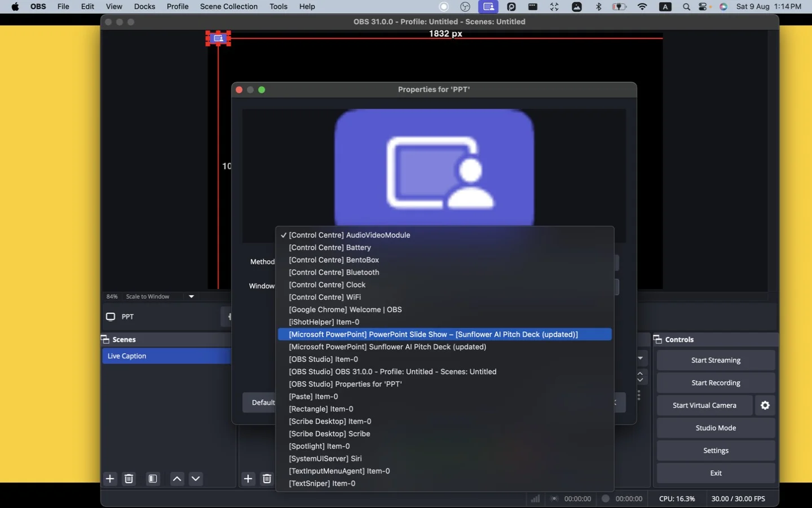The width and height of the screenshot is (812, 508).
Task: Choose Scribe Desktop Scribe option
Action: (445, 433)
